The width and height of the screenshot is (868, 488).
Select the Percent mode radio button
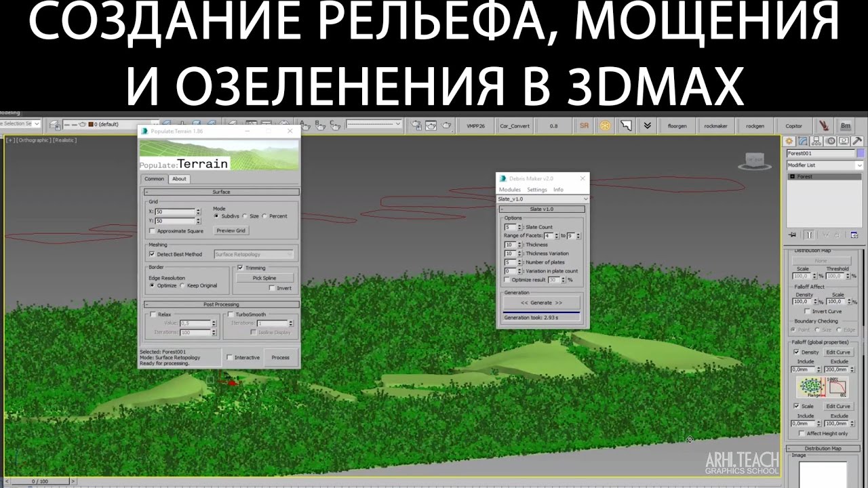point(264,216)
